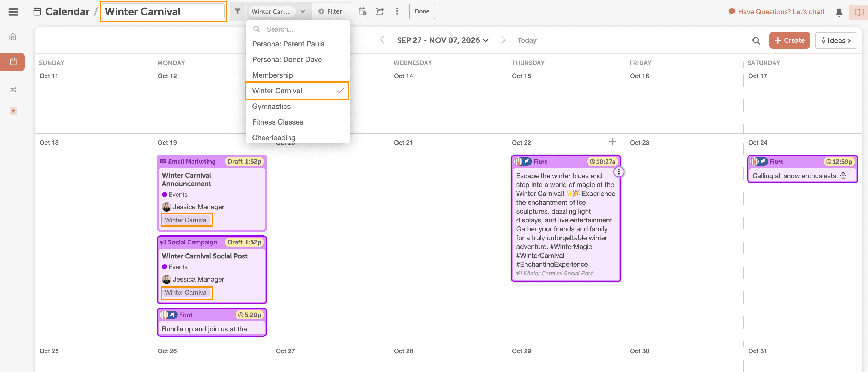
Task: Select Gymnastics from the filter list
Action: (x=271, y=106)
